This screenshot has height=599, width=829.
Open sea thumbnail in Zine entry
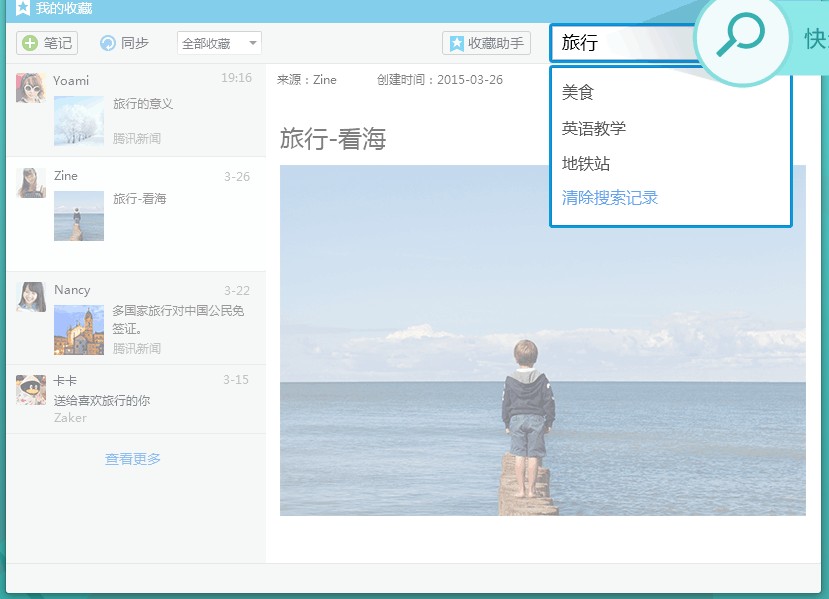pos(79,216)
